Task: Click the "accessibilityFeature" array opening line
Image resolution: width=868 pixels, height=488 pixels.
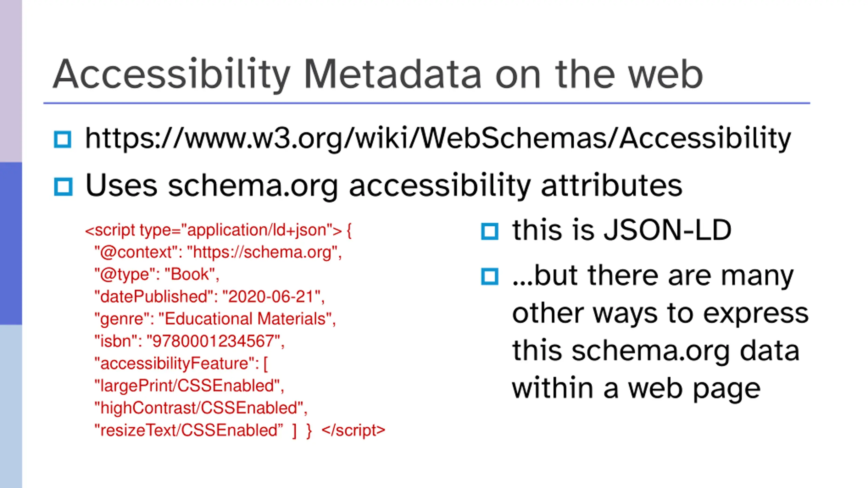Action: click(181, 364)
